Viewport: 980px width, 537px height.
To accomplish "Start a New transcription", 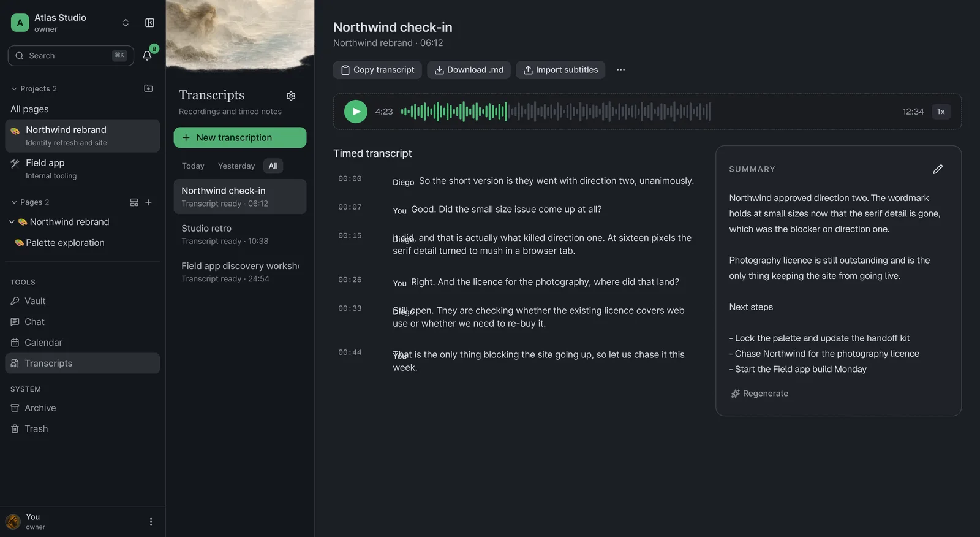I will pos(240,138).
